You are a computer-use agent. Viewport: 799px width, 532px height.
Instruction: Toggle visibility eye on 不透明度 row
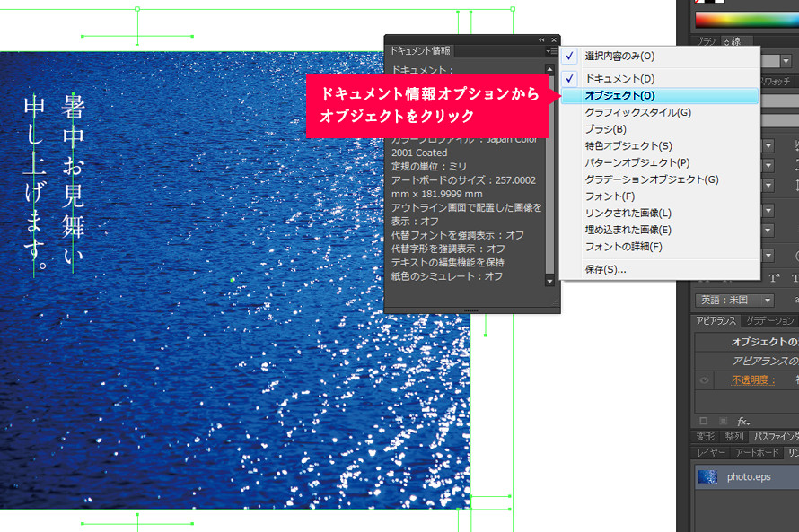pyautogui.click(x=704, y=380)
